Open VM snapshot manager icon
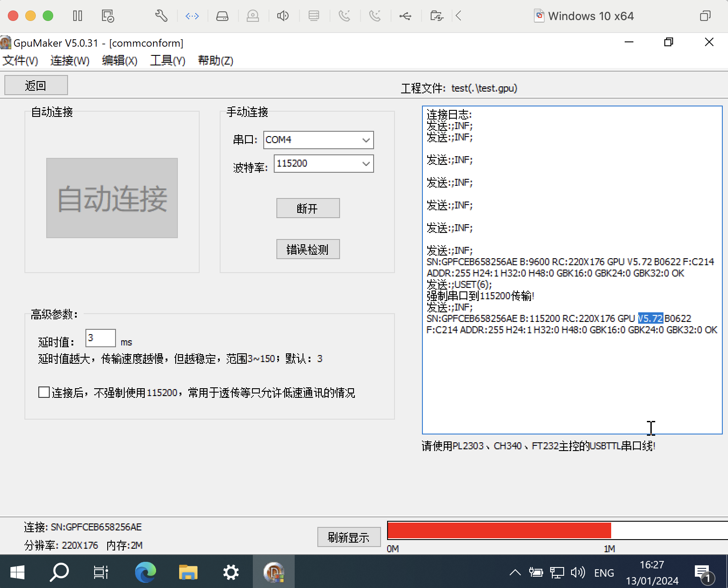Screen dimensions: 728x588 108,16
